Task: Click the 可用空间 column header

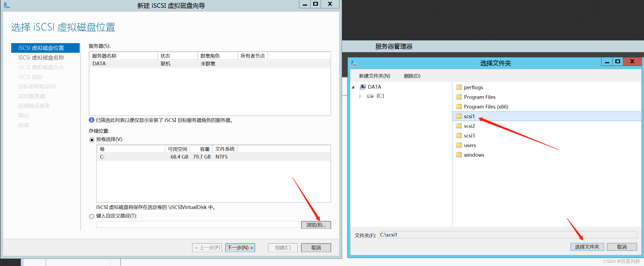Action: point(178,149)
